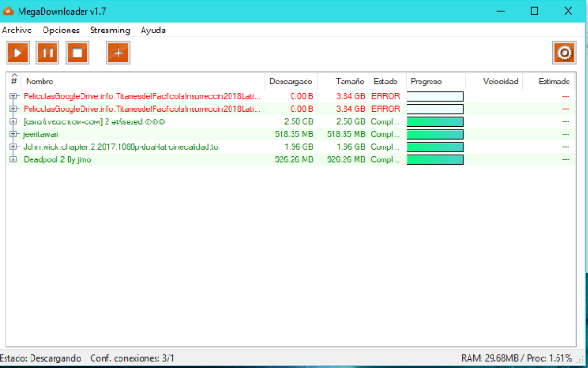The height and width of the screenshot is (368, 588).
Task: Expand the Deadpool 2 By jimo row
Action: pyautogui.click(x=13, y=159)
